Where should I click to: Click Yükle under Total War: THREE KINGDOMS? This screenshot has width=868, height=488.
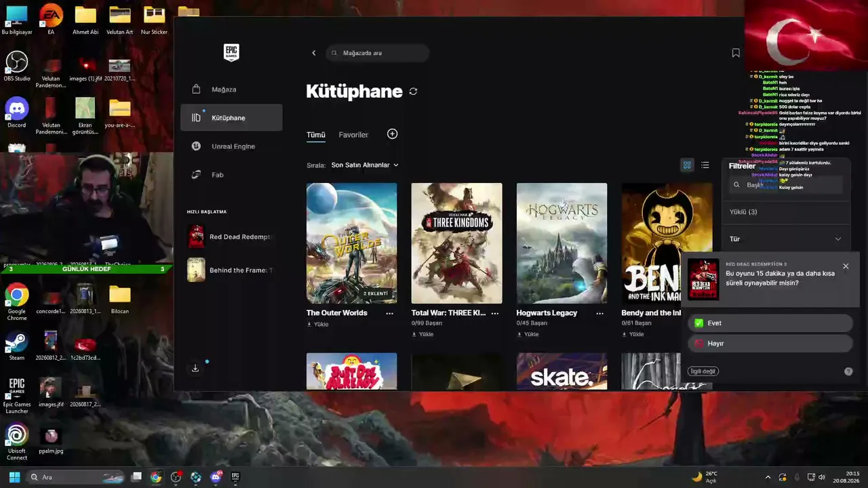coord(423,334)
